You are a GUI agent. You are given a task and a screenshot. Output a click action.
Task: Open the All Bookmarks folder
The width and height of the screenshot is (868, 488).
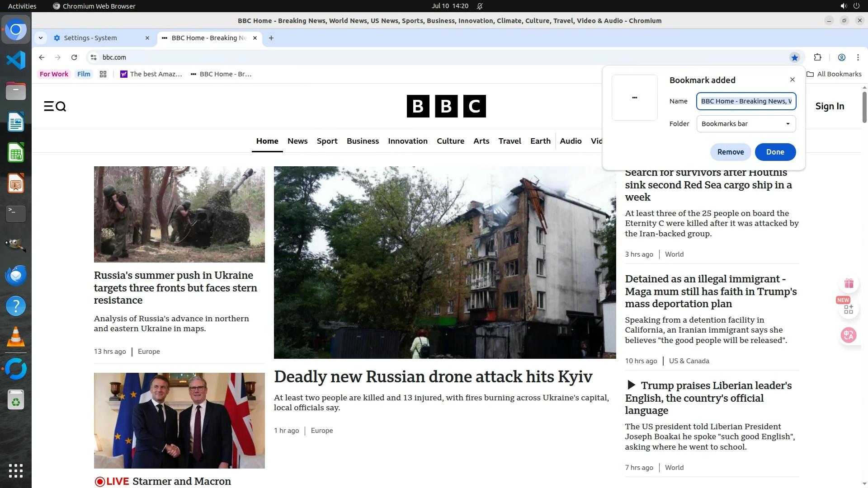(x=834, y=74)
